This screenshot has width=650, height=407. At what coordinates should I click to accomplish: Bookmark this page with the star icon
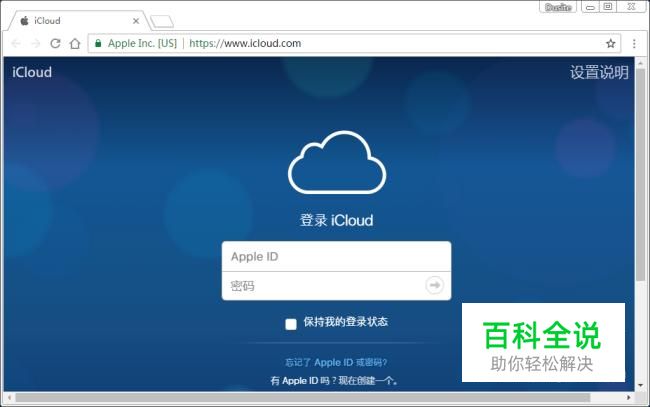pyautogui.click(x=610, y=43)
